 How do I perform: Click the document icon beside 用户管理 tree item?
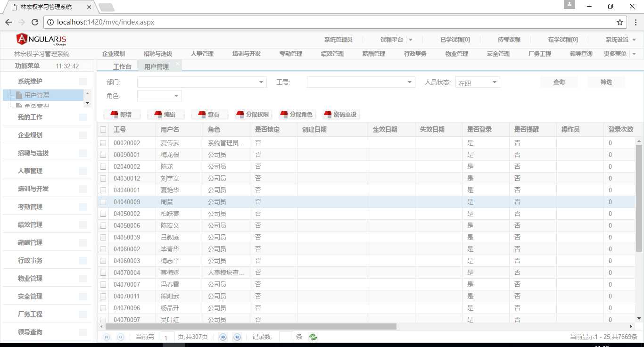[20, 95]
